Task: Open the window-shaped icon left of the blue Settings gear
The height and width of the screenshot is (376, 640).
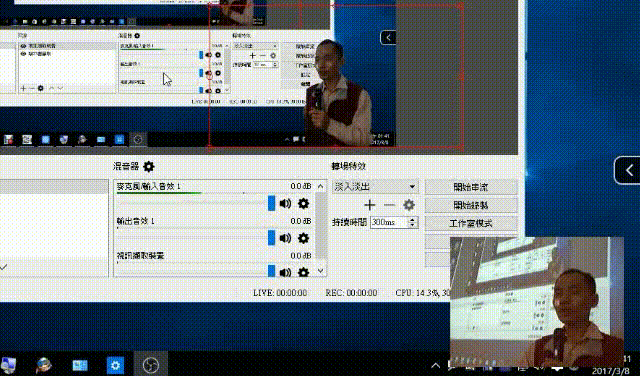Action: 80,365
